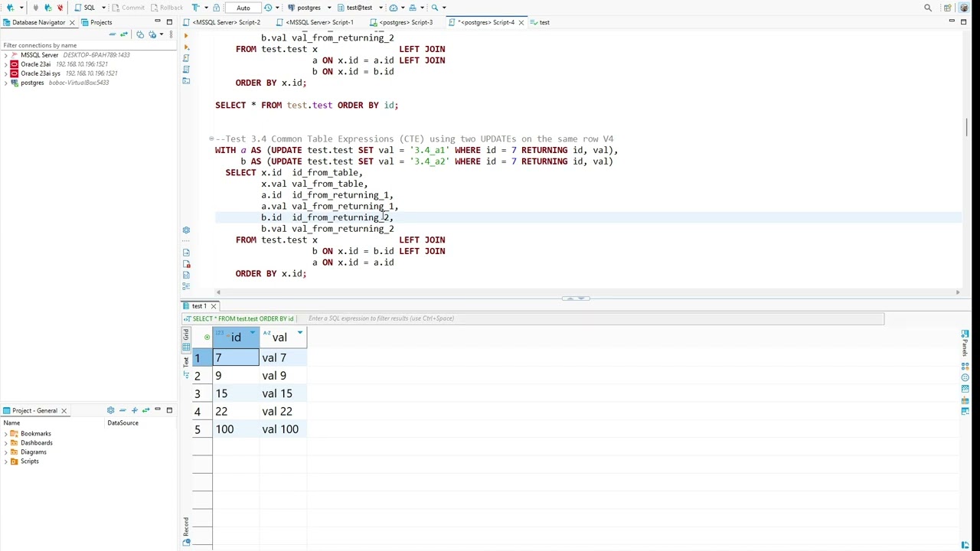Toggle link with editor in navigator

coord(124,34)
